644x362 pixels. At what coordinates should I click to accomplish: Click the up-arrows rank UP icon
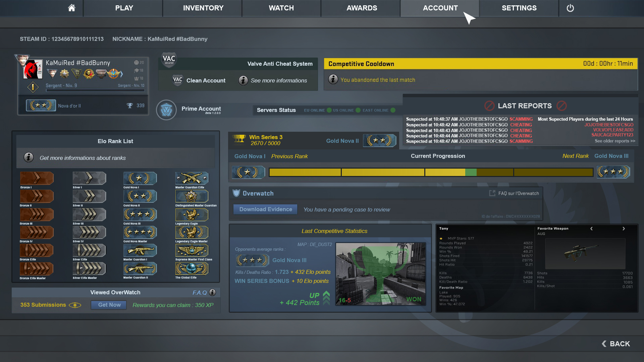pos(326,298)
